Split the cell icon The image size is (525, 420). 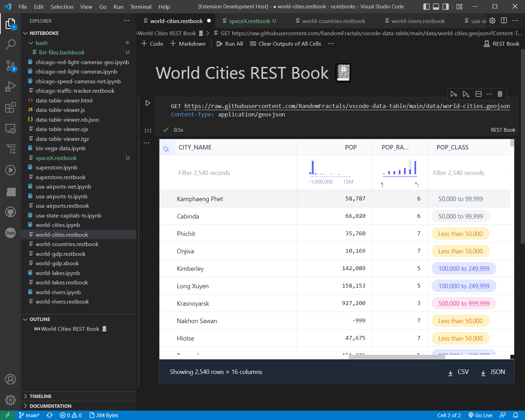(479, 94)
